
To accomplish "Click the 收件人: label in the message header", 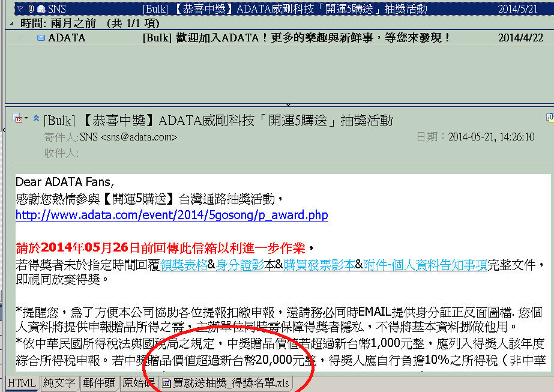I will (61, 153).
